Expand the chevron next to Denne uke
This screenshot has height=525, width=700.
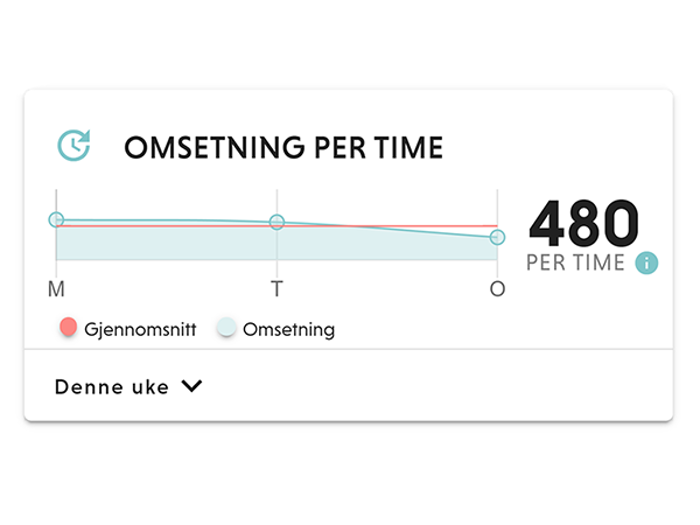click(x=192, y=386)
